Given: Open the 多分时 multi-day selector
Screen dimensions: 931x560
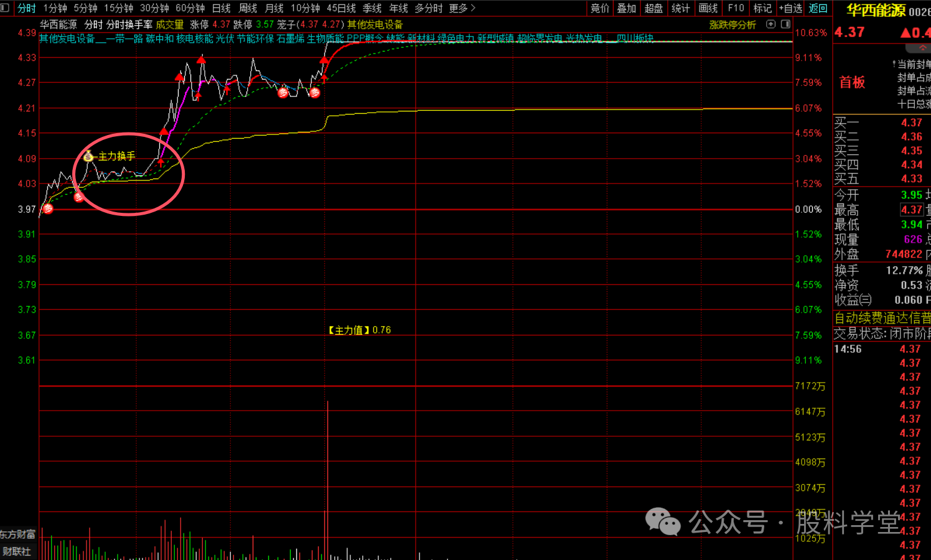Looking at the screenshot, I should coord(428,8).
